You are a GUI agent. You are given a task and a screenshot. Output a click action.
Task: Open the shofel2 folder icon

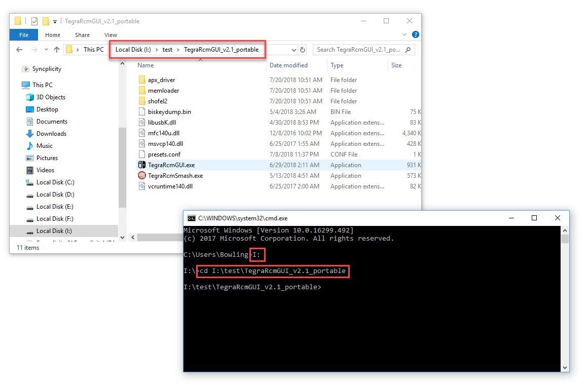(x=142, y=101)
